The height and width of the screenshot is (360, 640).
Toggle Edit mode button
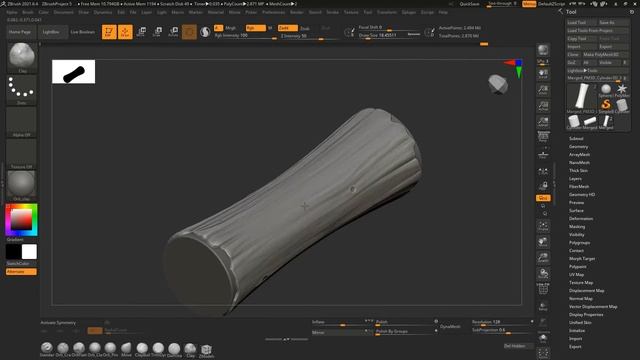pyautogui.click(x=109, y=32)
